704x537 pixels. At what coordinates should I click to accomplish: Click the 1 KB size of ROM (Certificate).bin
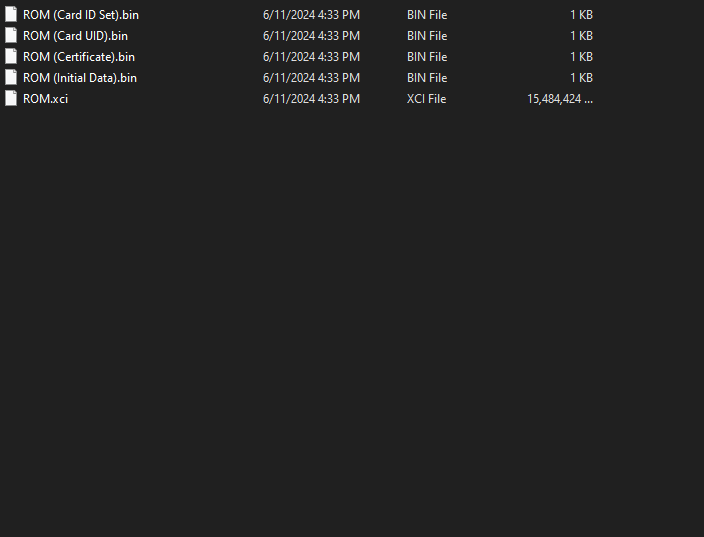coord(581,57)
